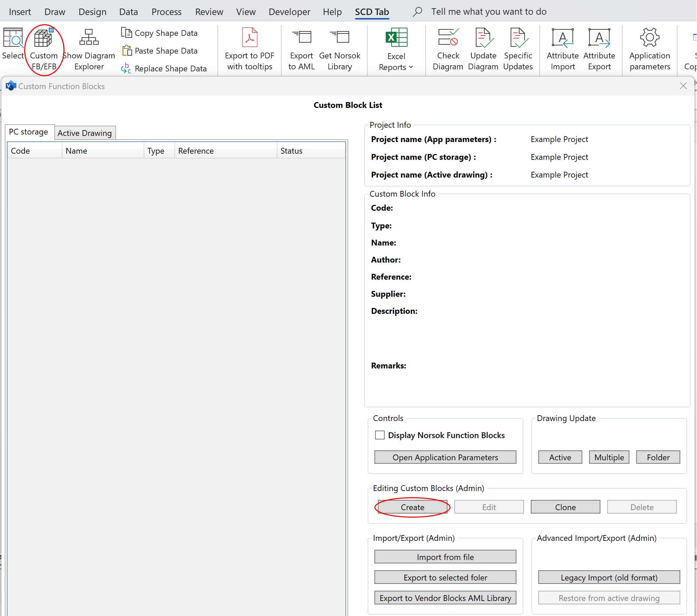Viewport: 697px width, 616px height.
Task: Select Paste Shape Data
Action: pos(160,51)
